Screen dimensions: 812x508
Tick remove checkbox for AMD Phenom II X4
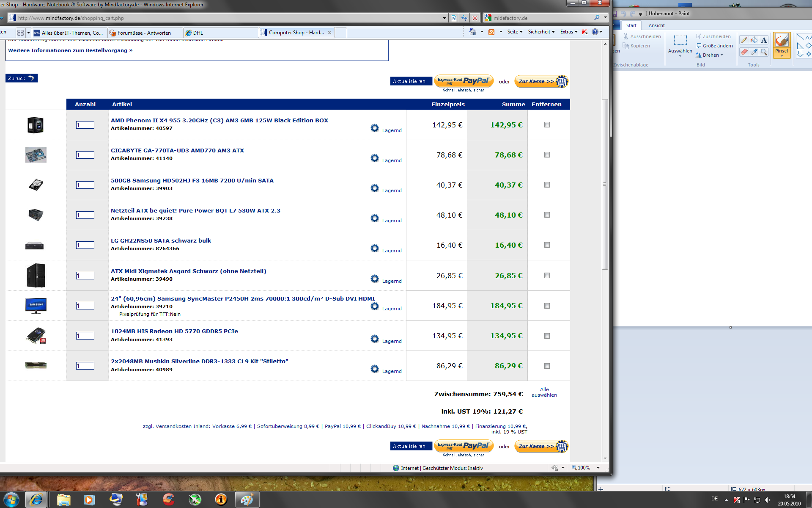coord(547,125)
